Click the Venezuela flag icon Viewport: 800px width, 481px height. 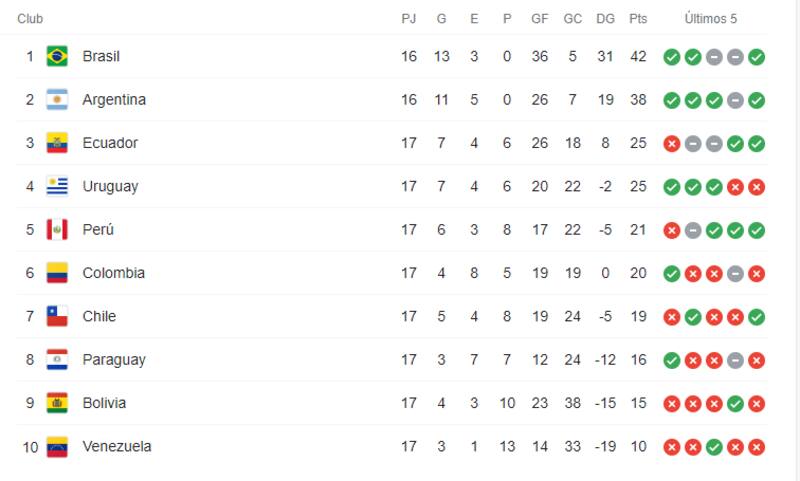(57, 446)
